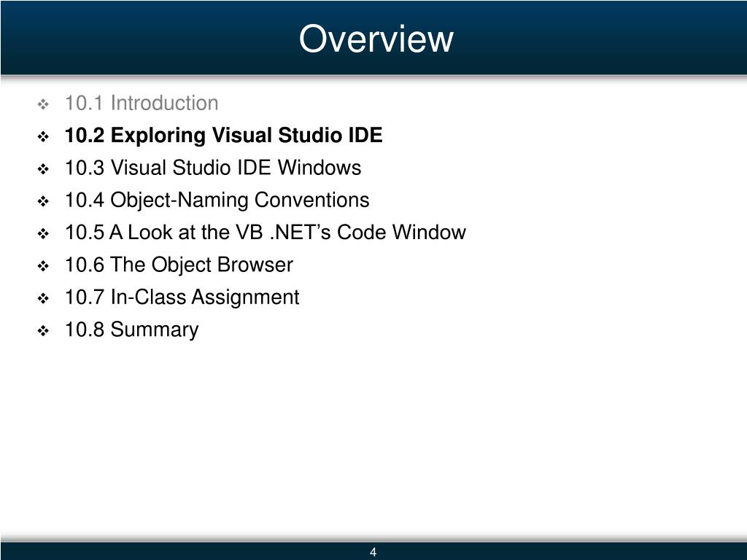
Task: Click '10.2 Exploring Visual Studio IDE' heading
Action: pyautogui.click(x=223, y=135)
